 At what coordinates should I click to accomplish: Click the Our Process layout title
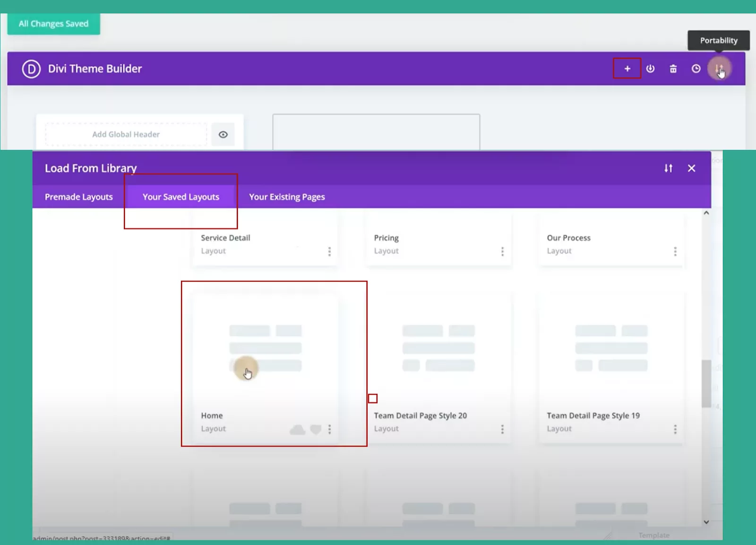click(569, 238)
